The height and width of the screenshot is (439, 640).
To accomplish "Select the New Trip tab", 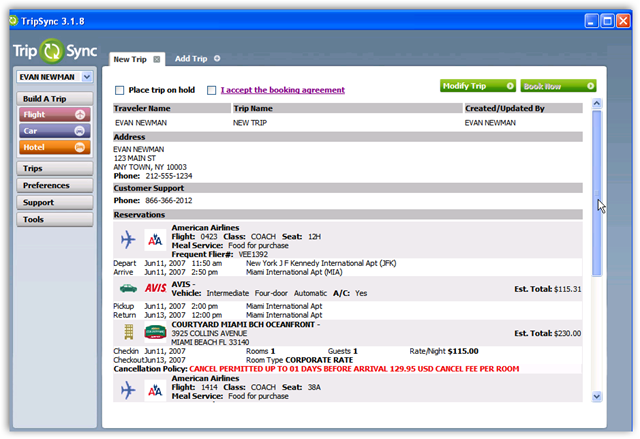I will point(129,59).
